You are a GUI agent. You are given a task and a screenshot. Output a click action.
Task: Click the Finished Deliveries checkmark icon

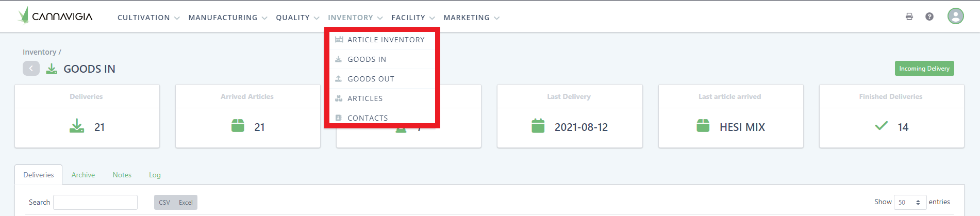point(881,126)
